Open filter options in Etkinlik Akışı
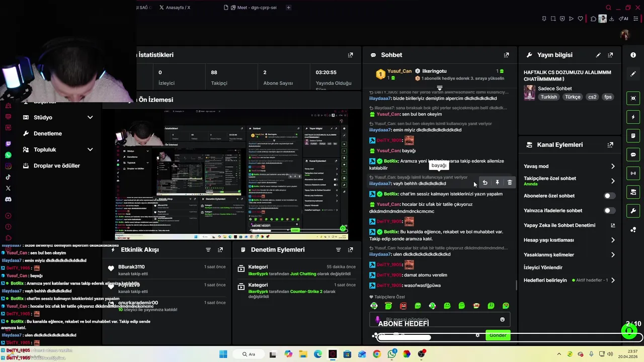644x362 pixels. pos(208,250)
